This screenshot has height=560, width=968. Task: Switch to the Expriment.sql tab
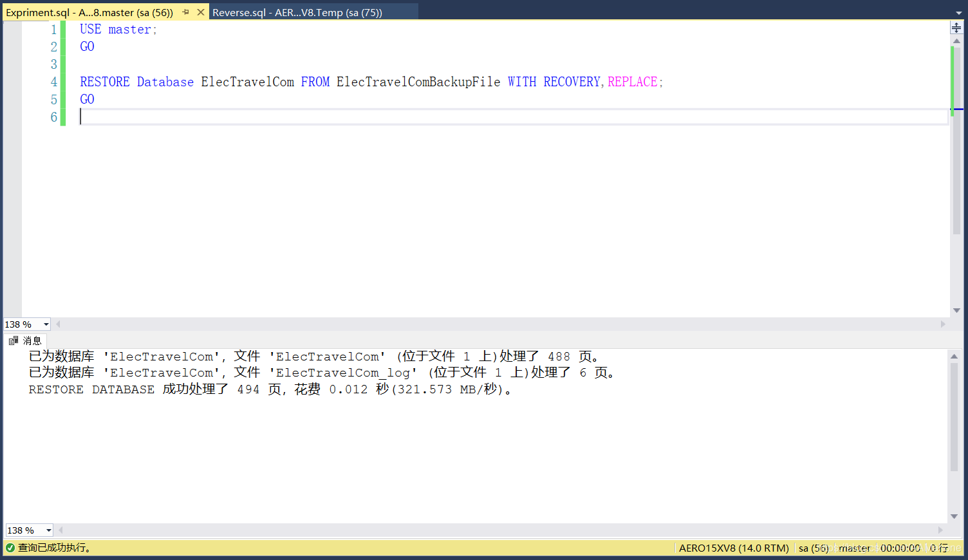tap(89, 12)
